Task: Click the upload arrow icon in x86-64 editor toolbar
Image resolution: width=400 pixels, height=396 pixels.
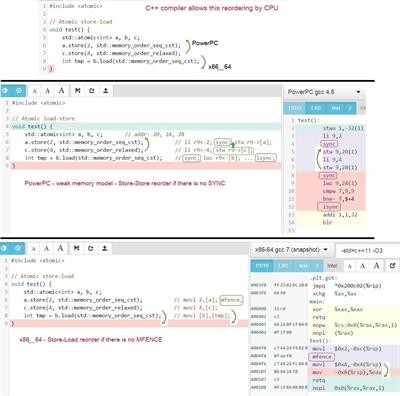Action: pyautogui.click(x=105, y=248)
